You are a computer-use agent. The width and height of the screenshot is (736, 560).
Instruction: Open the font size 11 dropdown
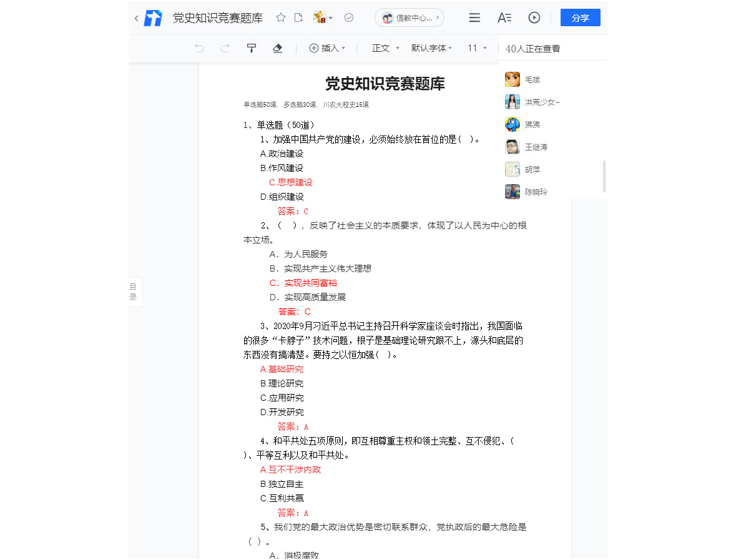pyautogui.click(x=477, y=48)
